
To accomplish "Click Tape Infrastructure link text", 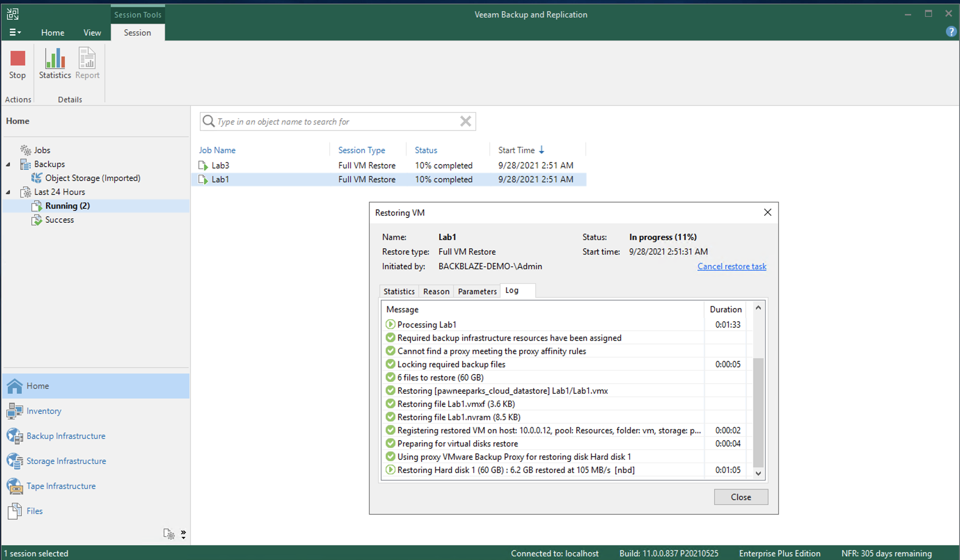I will [x=61, y=486].
